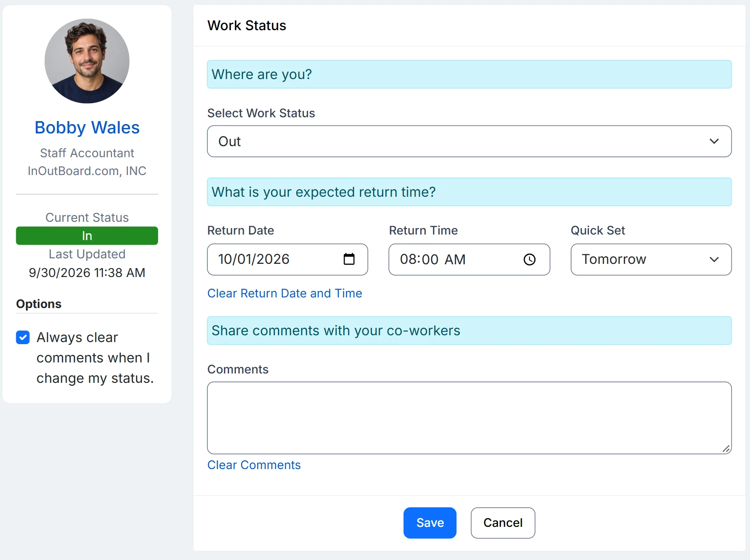
Task: Click the Work Status heading
Action: pos(247,25)
